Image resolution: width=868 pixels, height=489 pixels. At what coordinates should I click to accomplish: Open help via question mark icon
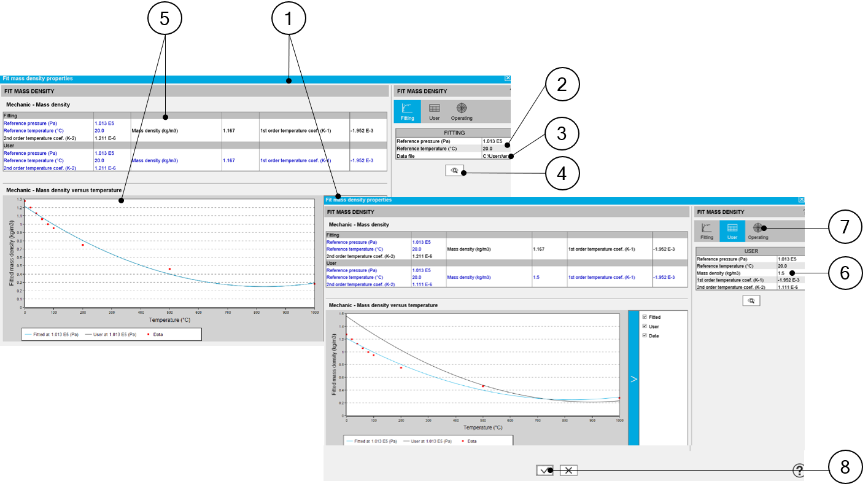798,471
